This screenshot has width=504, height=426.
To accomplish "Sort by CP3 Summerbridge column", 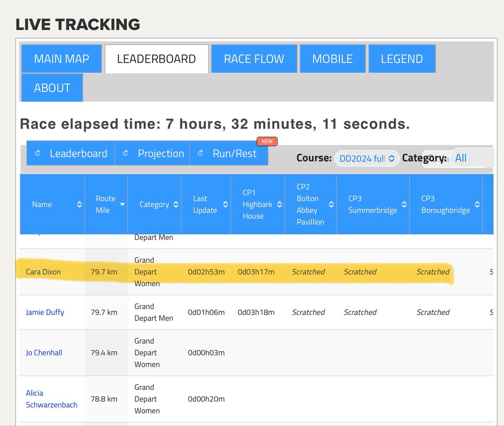I will 373,204.
